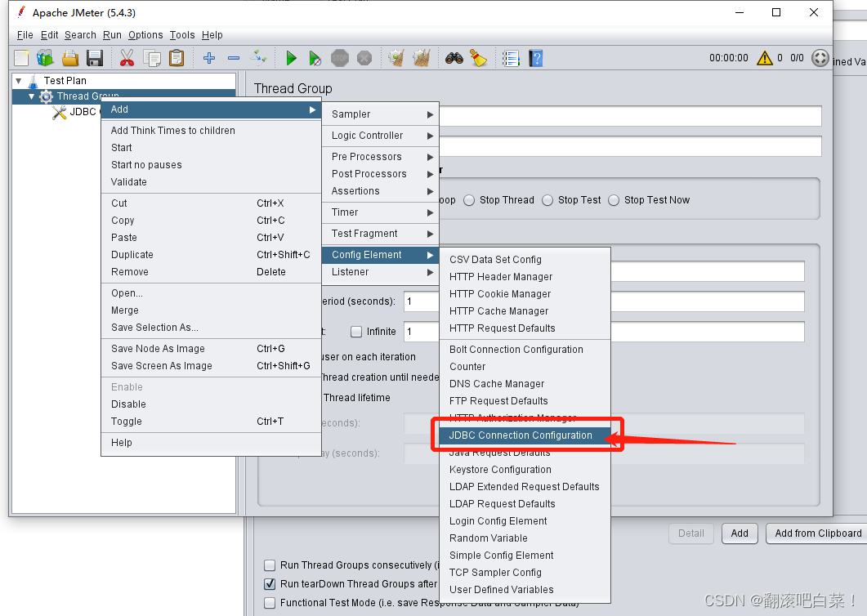Click the Search binoculars icon
The height and width of the screenshot is (616, 867).
pyautogui.click(x=454, y=57)
